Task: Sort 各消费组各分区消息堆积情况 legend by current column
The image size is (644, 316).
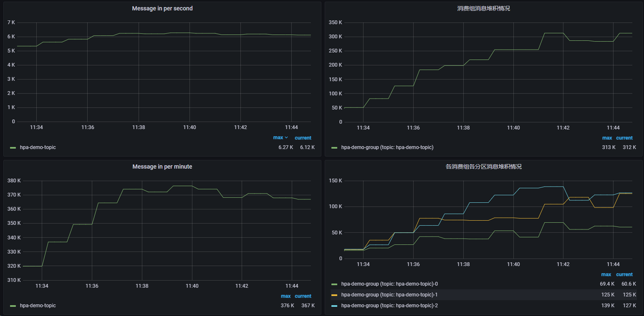Action: click(x=624, y=274)
